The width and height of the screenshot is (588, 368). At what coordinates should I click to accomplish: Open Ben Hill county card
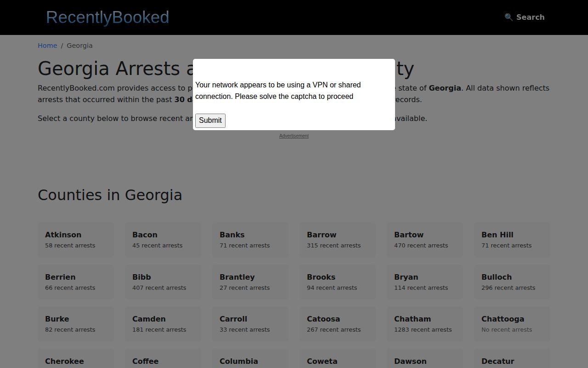[512, 240]
